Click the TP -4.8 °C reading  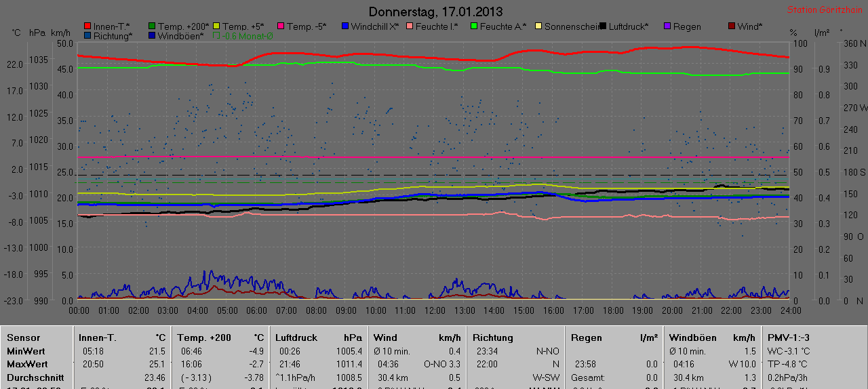[787, 364]
